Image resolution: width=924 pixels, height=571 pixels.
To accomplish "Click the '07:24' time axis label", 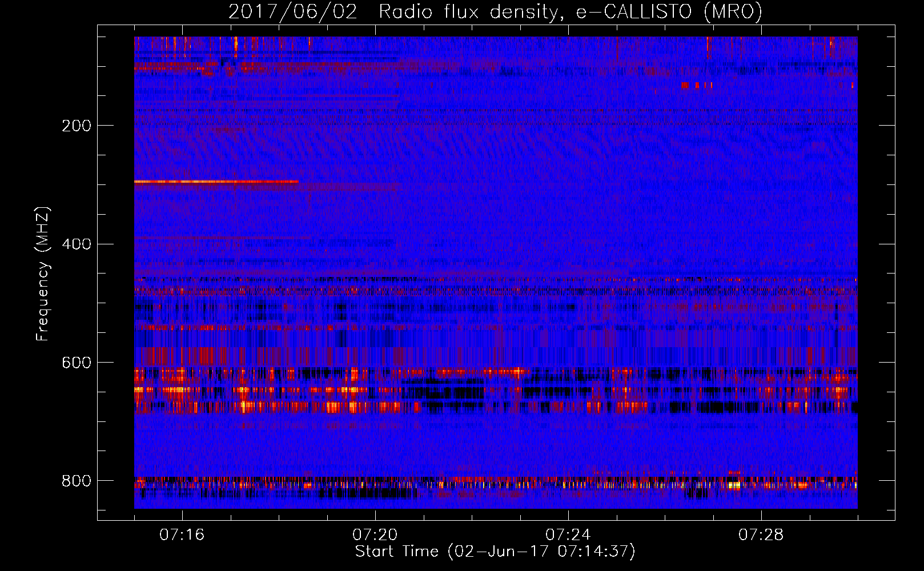I will click(x=568, y=535).
